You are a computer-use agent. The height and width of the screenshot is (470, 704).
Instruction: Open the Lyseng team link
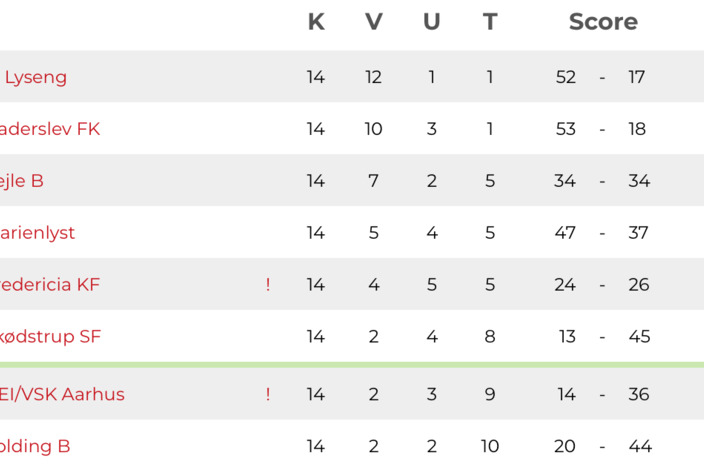tap(36, 77)
